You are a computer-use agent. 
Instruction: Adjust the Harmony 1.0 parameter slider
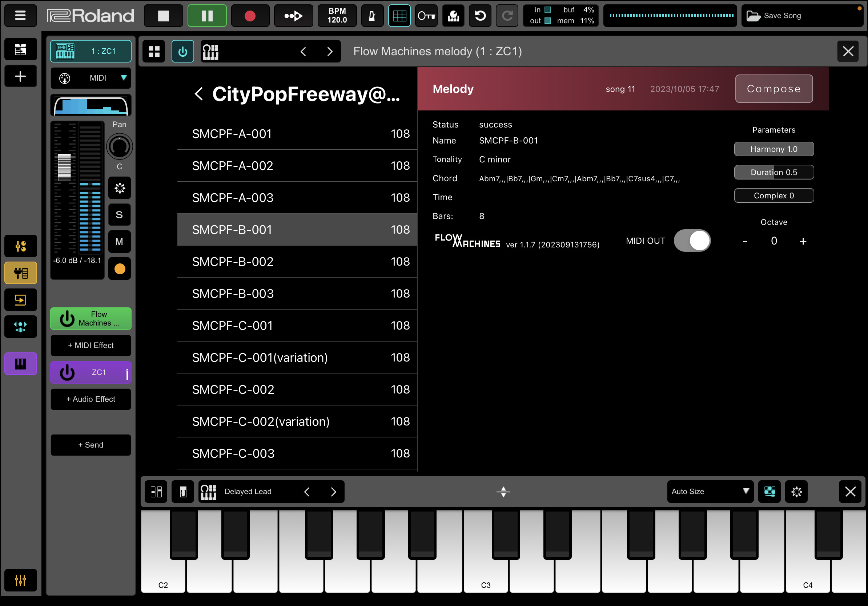[774, 149]
